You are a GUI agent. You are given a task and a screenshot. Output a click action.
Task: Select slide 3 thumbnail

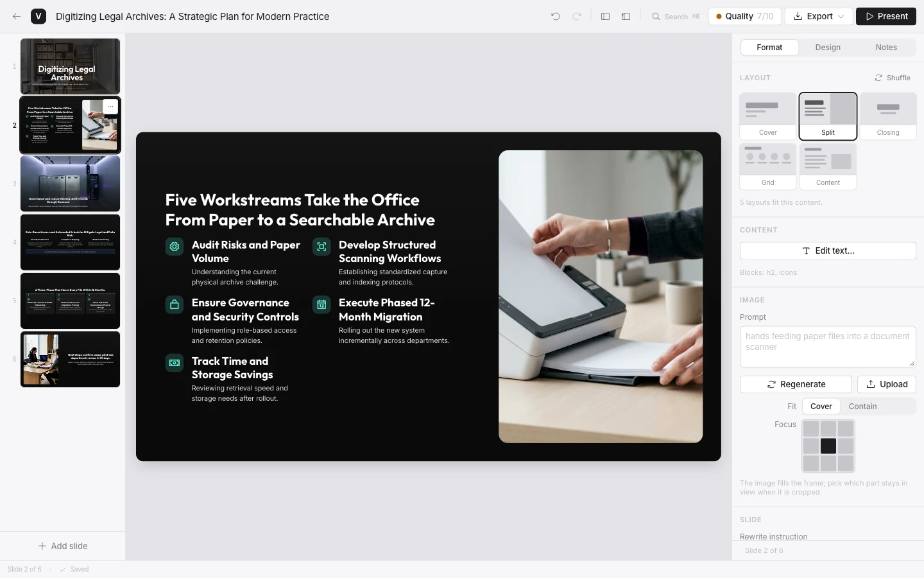71,184
